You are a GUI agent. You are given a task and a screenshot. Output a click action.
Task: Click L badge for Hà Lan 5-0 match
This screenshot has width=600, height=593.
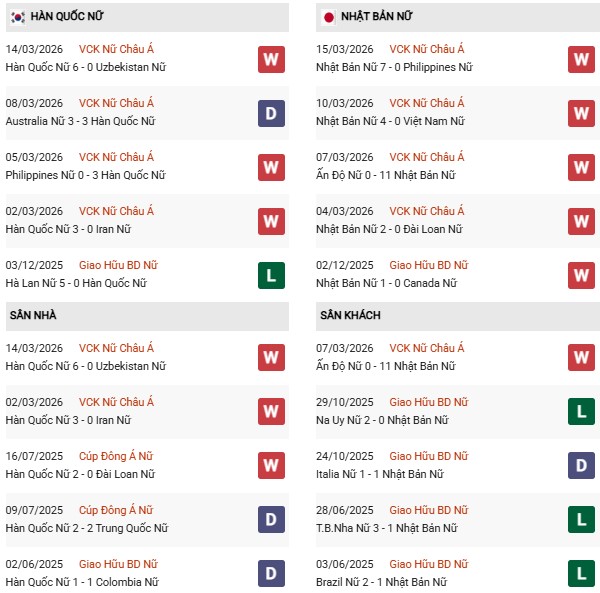[x=271, y=275]
